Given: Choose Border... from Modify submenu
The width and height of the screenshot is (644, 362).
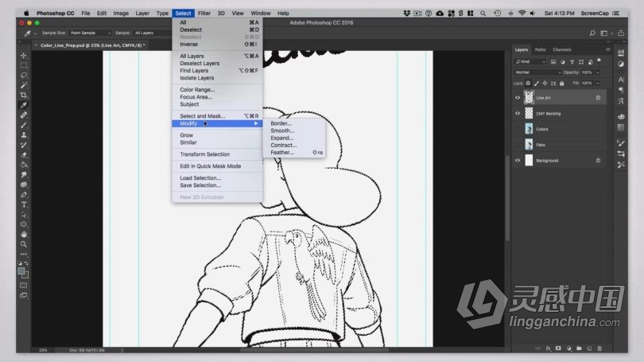Looking at the screenshot, I should 281,123.
